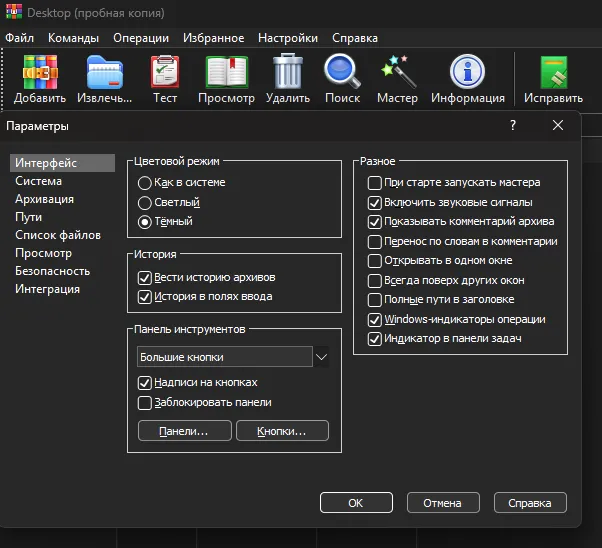Open the Справка menu in menu bar
The image size is (602, 548).
355,38
